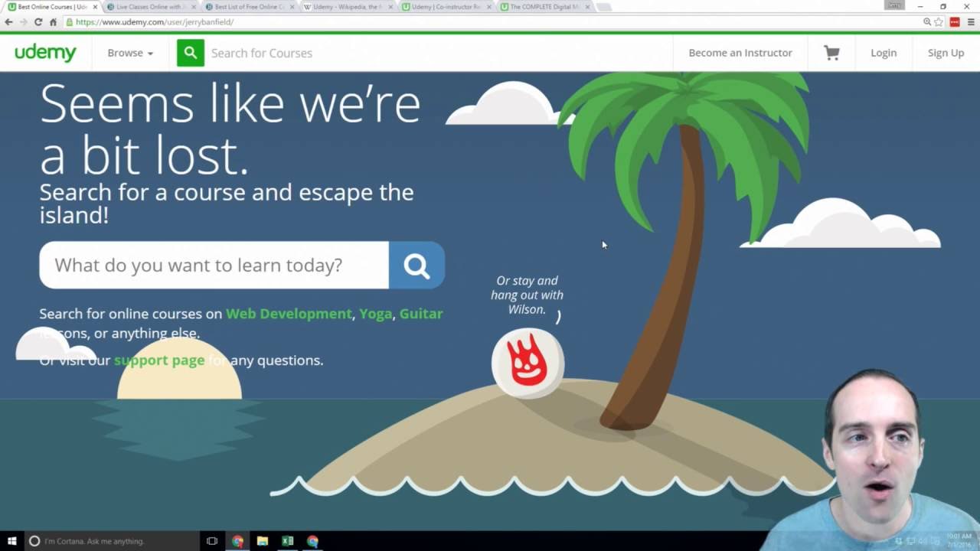The image size is (980, 551).
Task: Switch to Udemy - Wikipedia tab
Action: [x=347, y=7]
